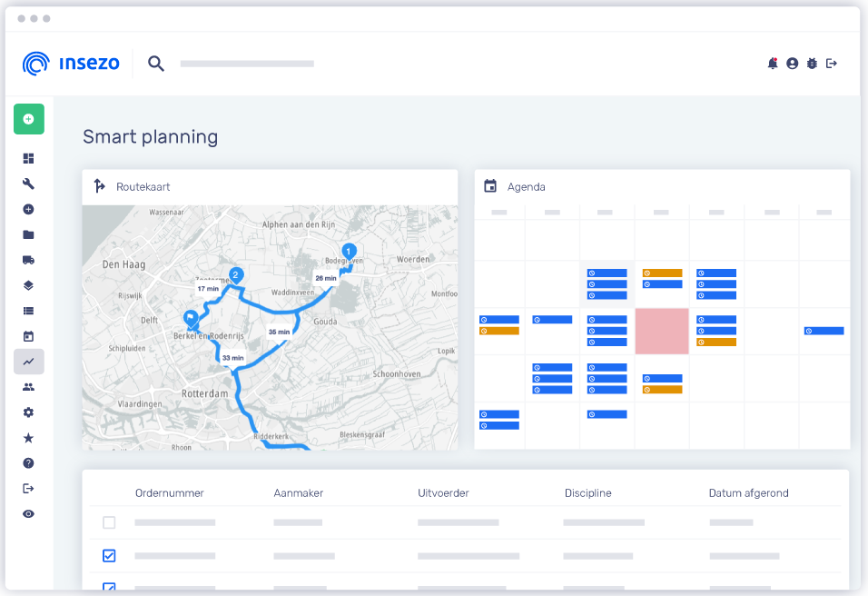Select the pink blocked slot in the Agenda
The width and height of the screenshot is (868, 596).
coord(662,331)
